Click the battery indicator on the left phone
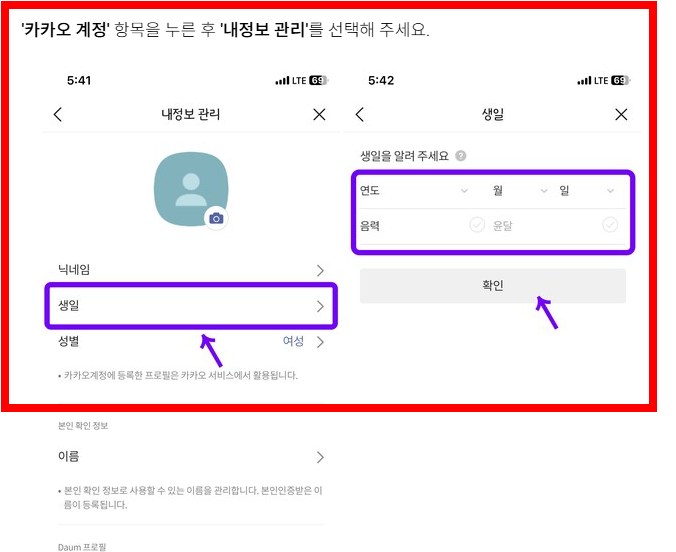This screenshot has height=552, width=676. 319,81
